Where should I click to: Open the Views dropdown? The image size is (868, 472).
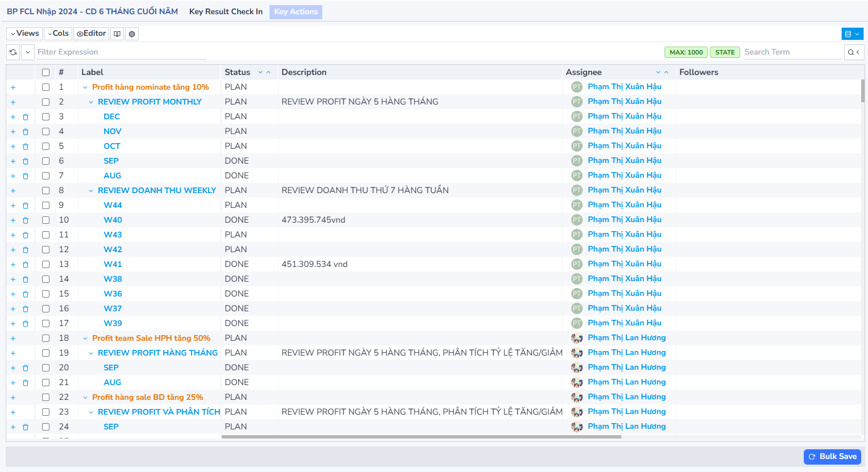coord(24,34)
